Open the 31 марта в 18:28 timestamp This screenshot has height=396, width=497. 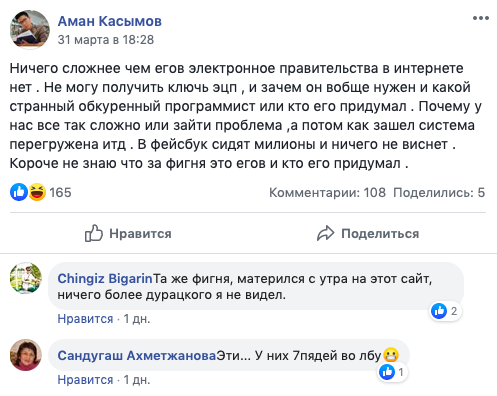point(106,40)
